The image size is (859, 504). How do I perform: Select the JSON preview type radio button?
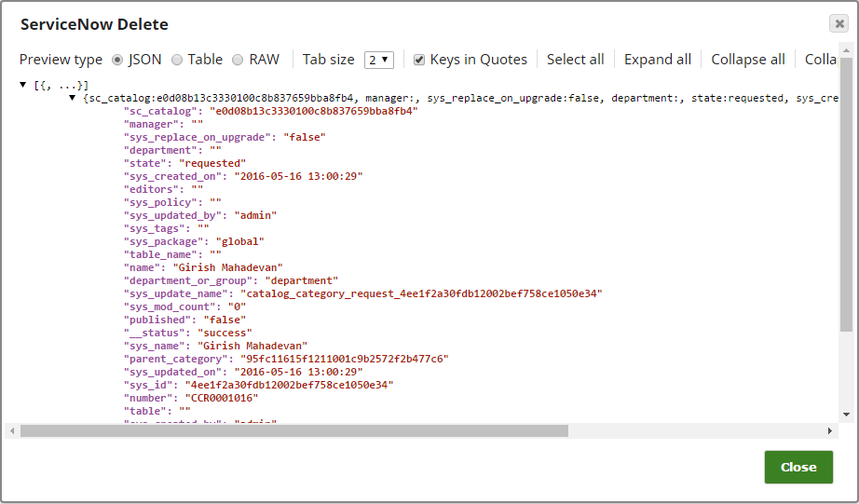117,60
